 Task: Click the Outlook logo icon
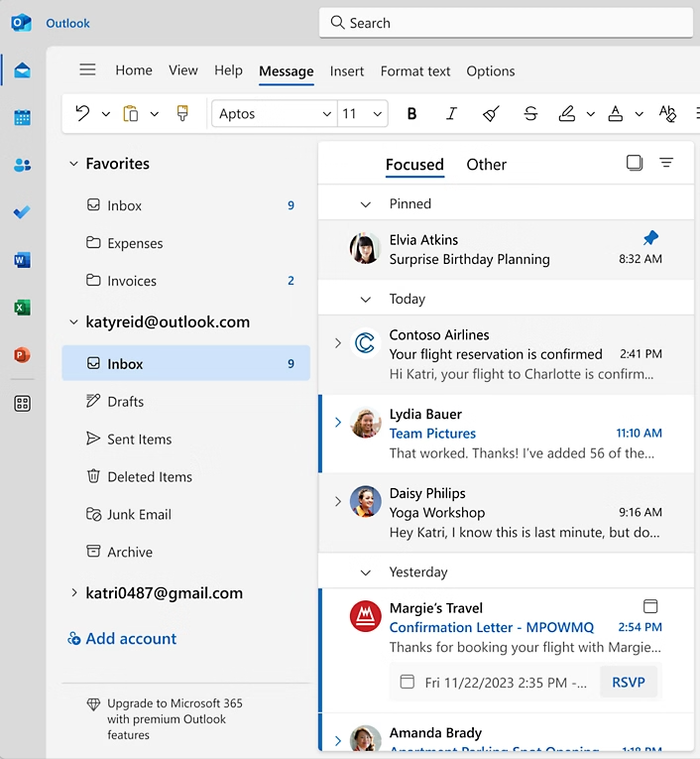pyautogui.click(x=21, y=23)
